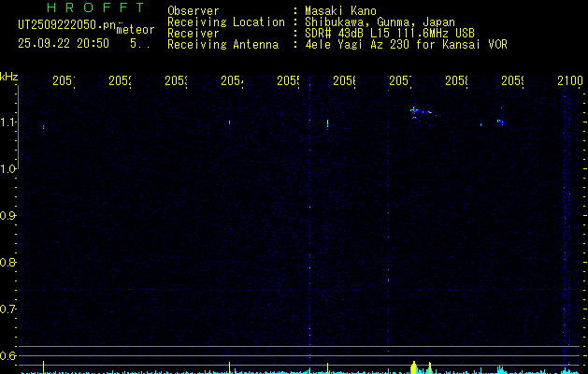Click the 0.7 frequency axis label

click(x=7, y=309)
